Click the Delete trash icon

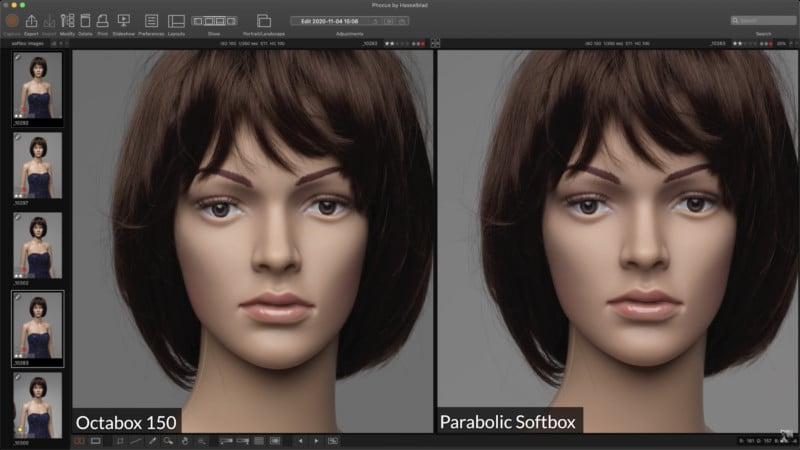pyautogui.click(x=85, y=21)
